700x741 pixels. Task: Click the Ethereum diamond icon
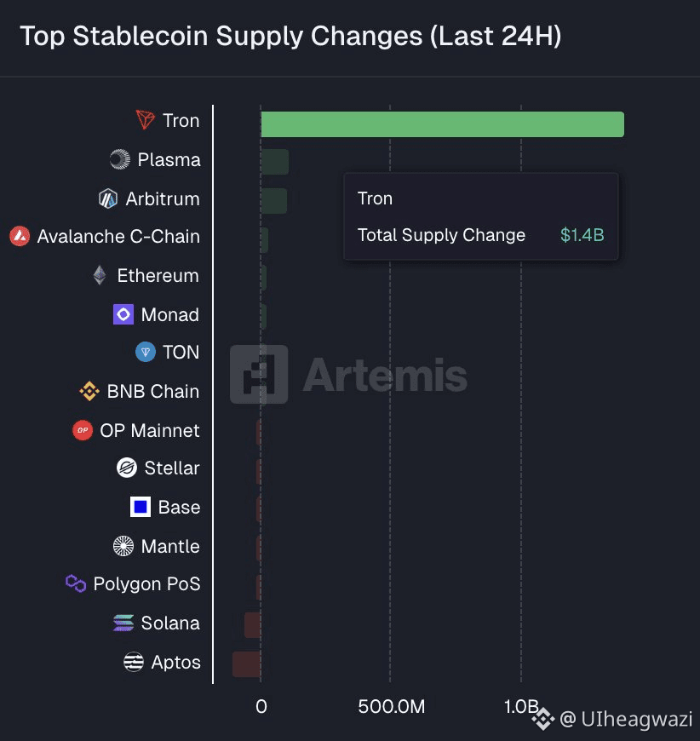pyautogui.click(x=100, y=275)
